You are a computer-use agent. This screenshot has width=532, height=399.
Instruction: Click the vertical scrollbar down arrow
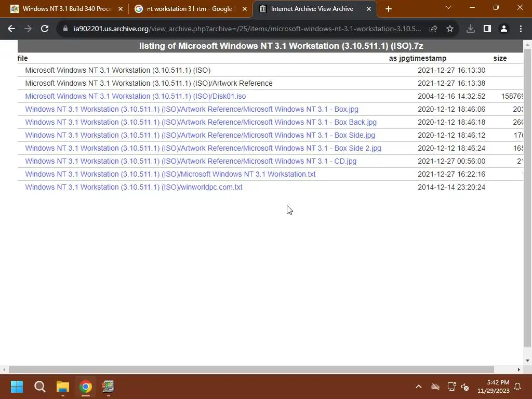point(527,361)
